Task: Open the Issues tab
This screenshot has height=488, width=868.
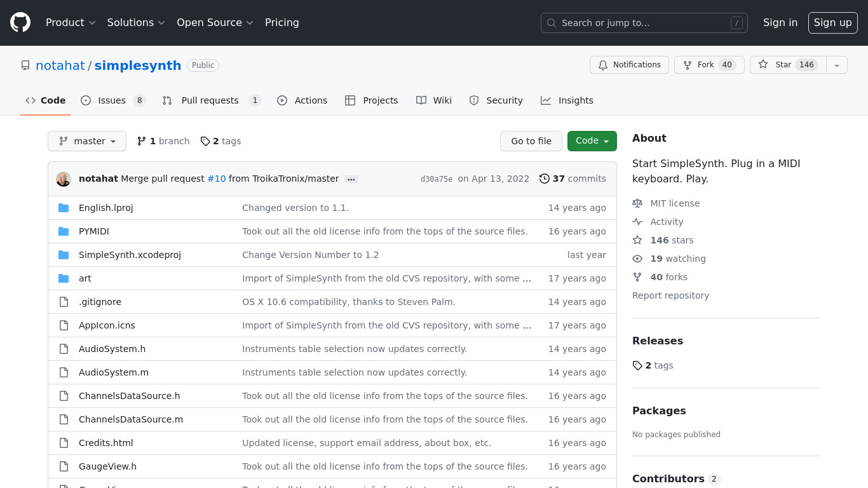Action: (x=113, y=100)
